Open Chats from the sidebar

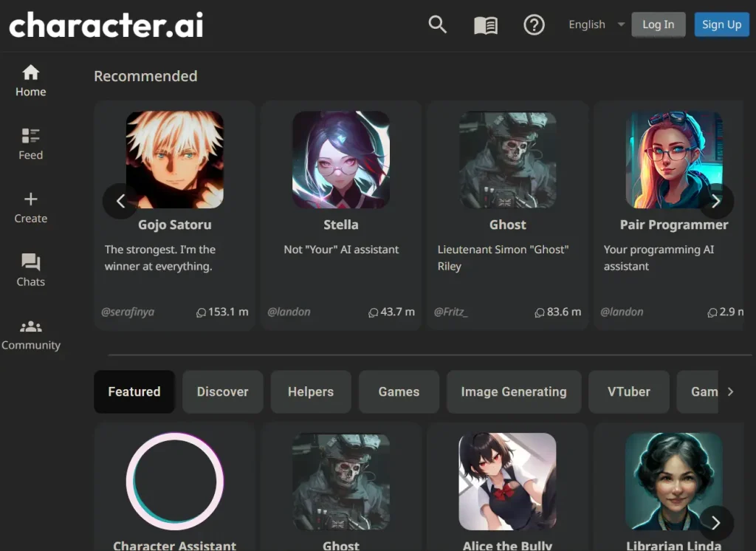pos(30,270)
